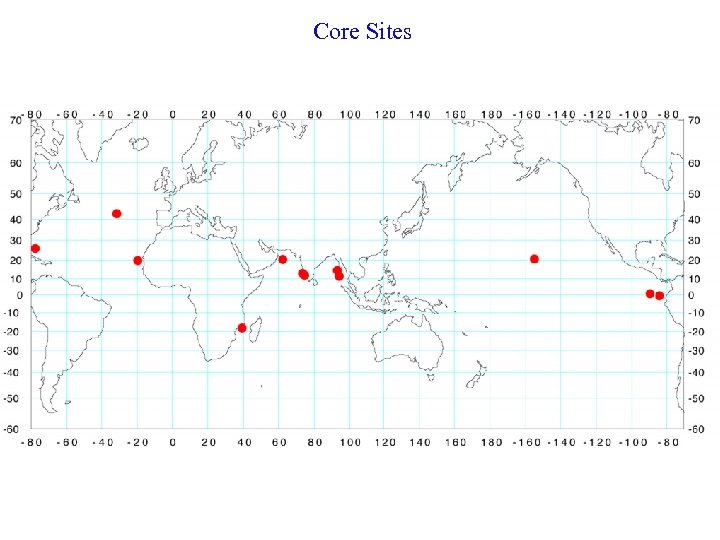Click left axis latitude label "30"
Screen dimensions: 720x540
coord(16,240)
